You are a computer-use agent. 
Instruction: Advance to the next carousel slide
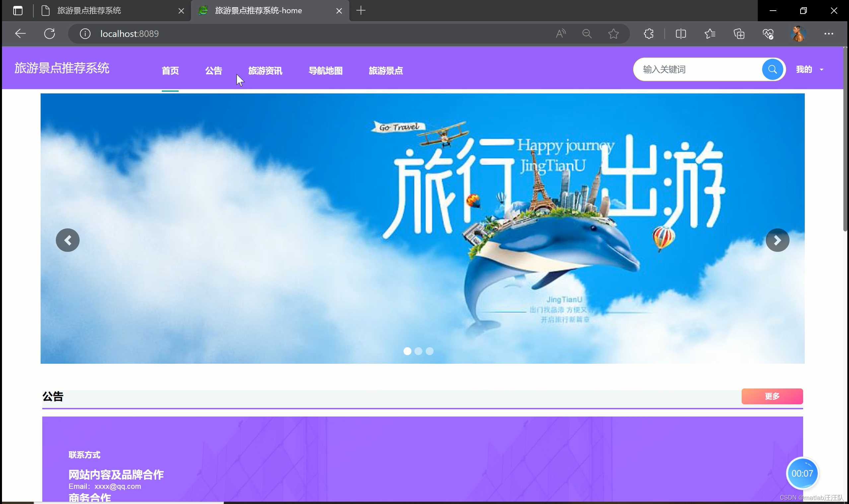[x=777, y=240]
